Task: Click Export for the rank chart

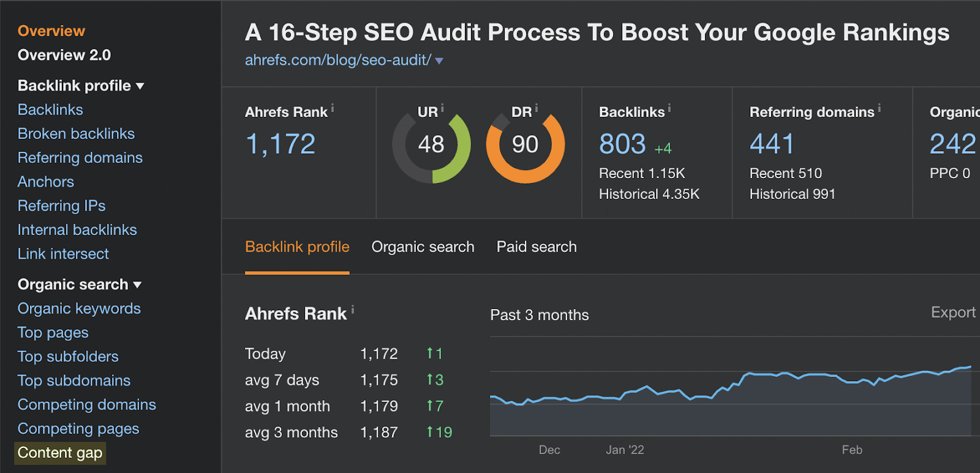Action: point(953,312)
